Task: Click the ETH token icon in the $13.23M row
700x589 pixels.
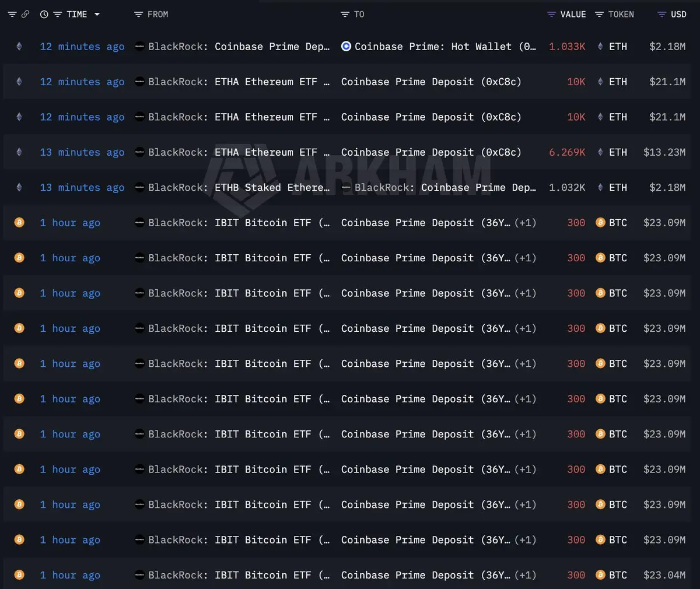Action: (x=600, y=152)
